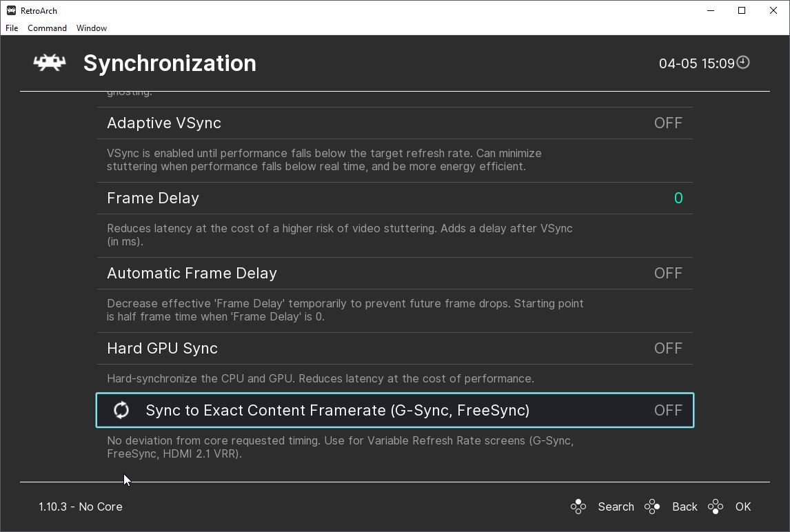Screen dimensions: 790x532
Task: Click the Search gamepad button icon
Action: coord(578,507)
